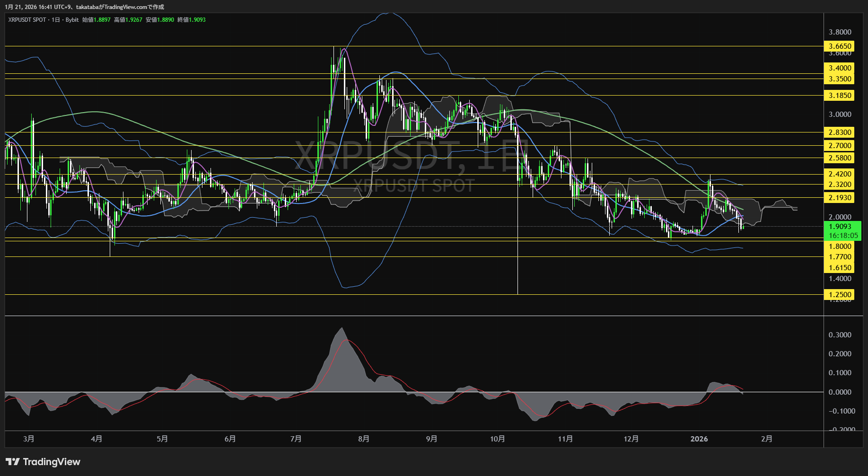Click the 2.8300 price level label
Screen dimensions: 868x476
coord(840,132)
